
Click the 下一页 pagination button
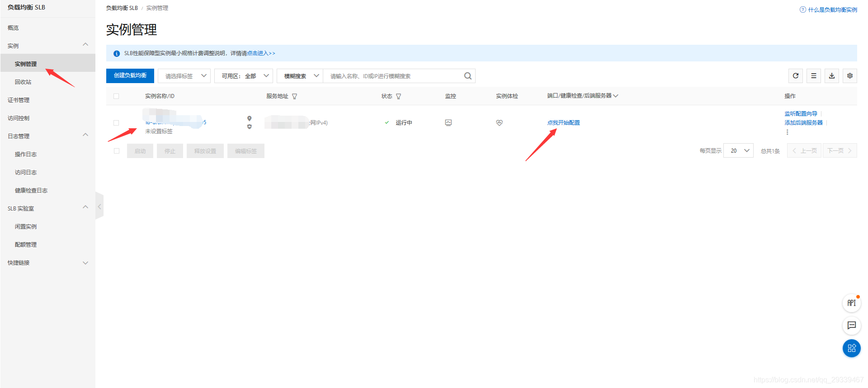tap(840, 150)
